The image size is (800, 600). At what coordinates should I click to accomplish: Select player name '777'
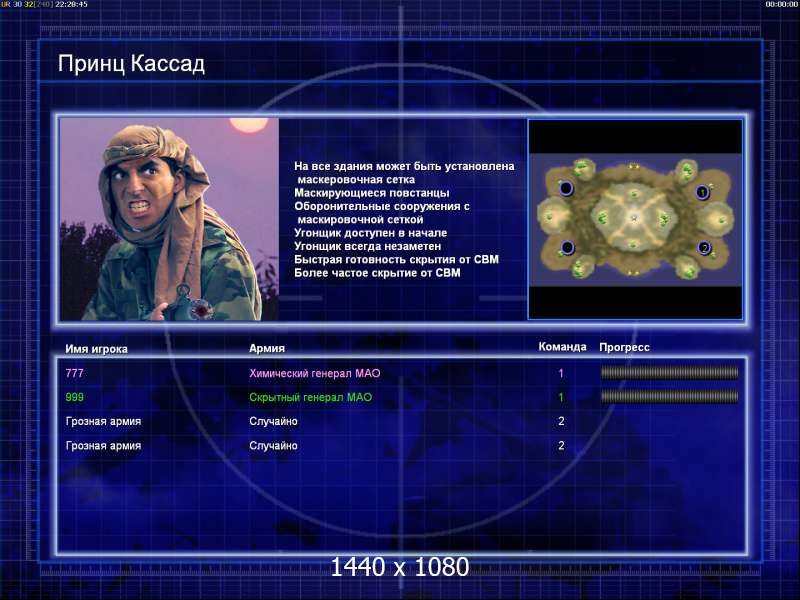click(x=74, y=373)
